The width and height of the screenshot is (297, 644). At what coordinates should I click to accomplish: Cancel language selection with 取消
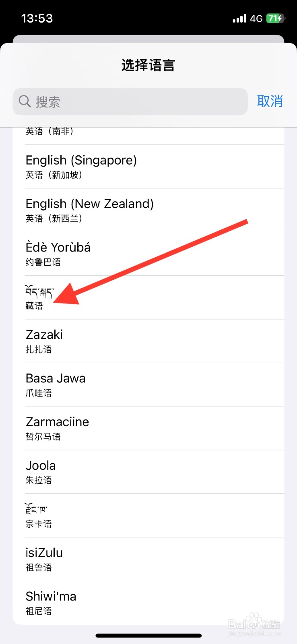[x=270, y=101]
